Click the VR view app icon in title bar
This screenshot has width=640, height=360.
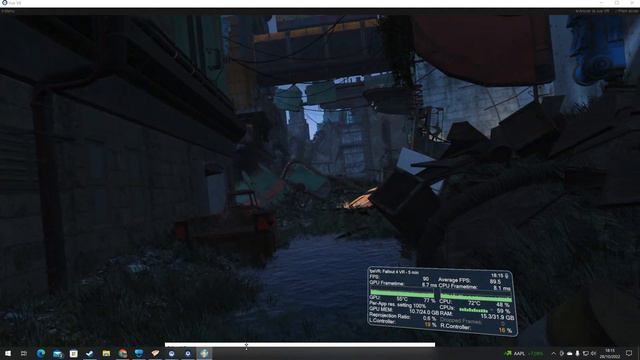(4, 3)
